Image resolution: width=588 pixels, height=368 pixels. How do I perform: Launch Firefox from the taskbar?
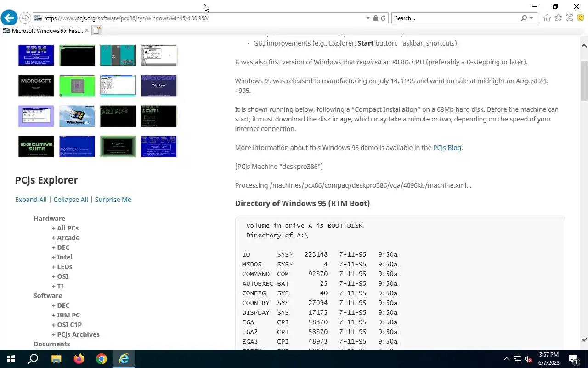pos(79,359)
